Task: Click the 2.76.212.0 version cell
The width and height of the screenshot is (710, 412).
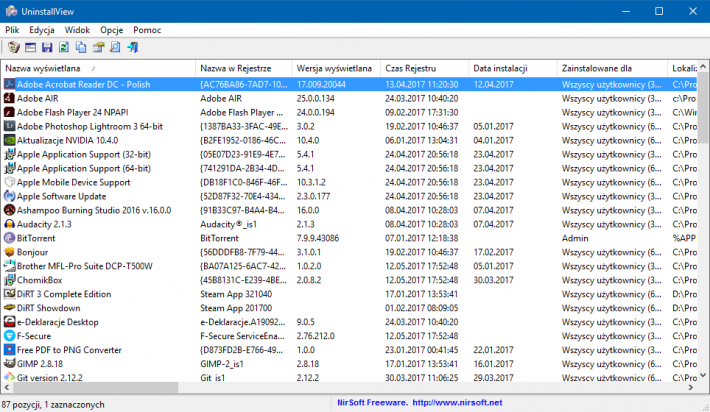Action: click(316, 336)
